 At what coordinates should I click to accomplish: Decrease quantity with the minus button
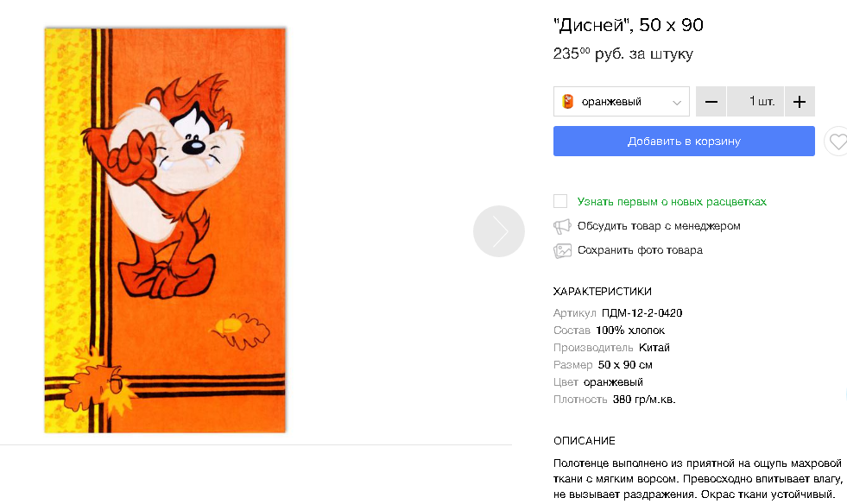(711, 102)
